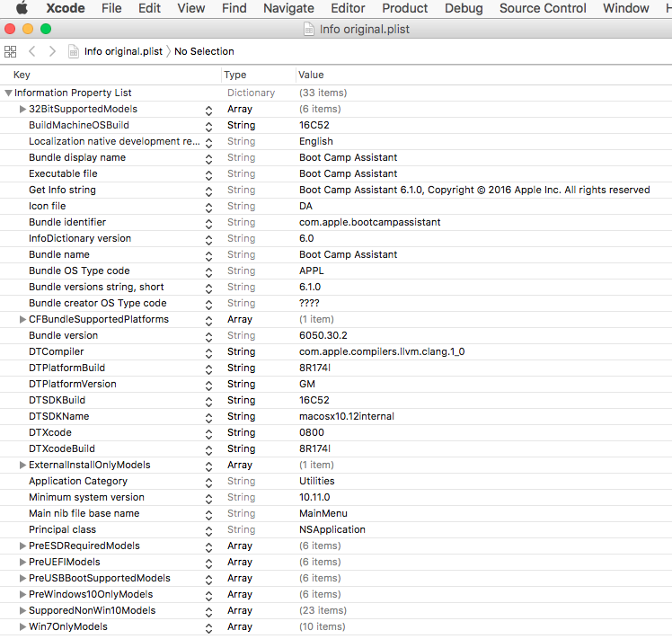Image resolution: width=672 pixels, height=639 pixels.
Task: Expand the Win7OnlyModels array
Action: click(x=22, y=626)
